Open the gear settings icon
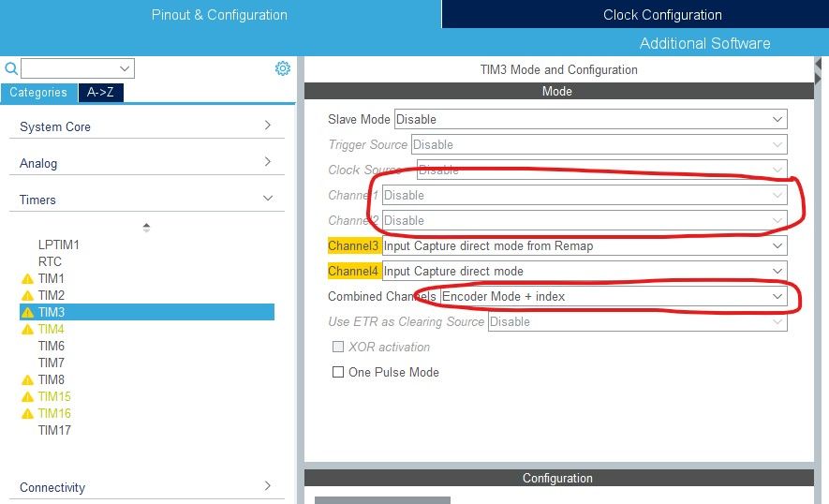The height and width of the screenshot is (504, 829). 283,68
